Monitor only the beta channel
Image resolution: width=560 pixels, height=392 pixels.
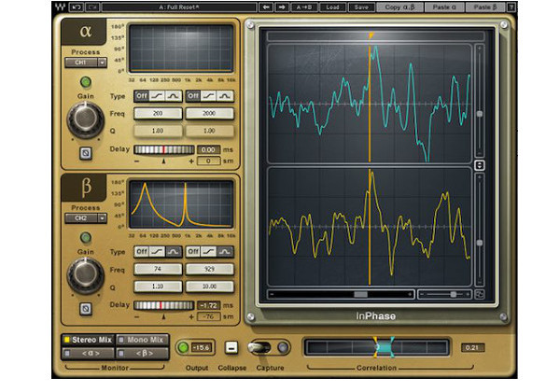pyautogui.click(x=142, y=354)
